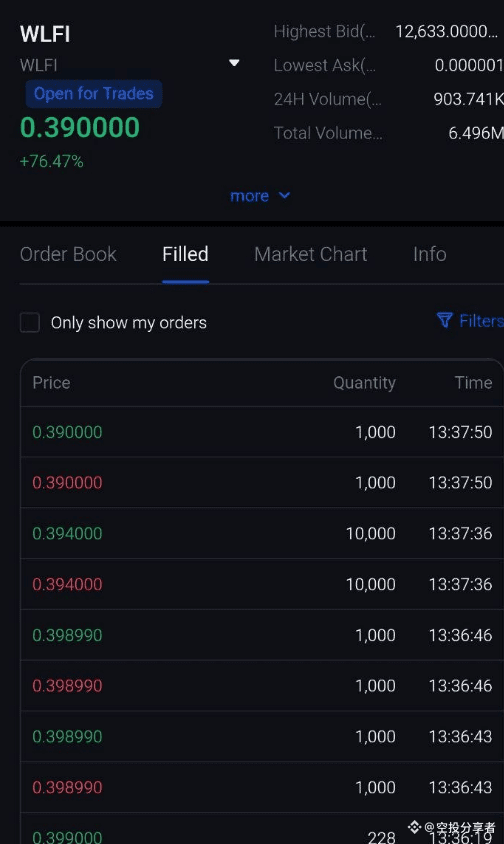Expand the WLFI token selector arrow
The width and height of the screenshot is (504, 844).
[x=234, y=63]
